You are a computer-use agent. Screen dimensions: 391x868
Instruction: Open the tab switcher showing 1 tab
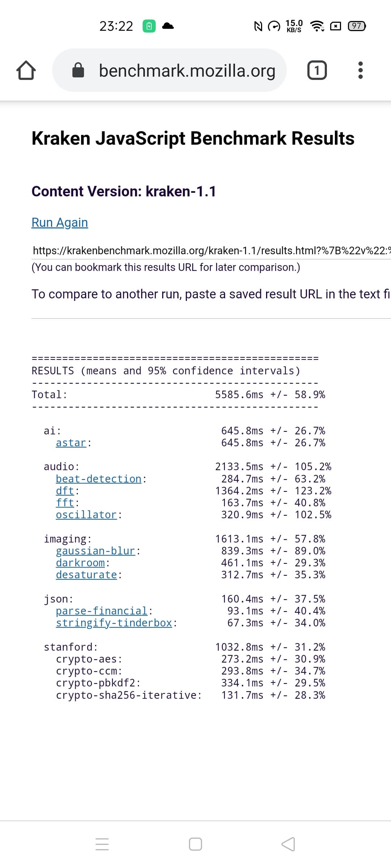point(317,70)
